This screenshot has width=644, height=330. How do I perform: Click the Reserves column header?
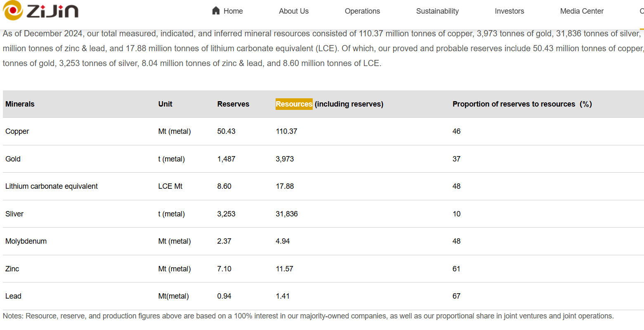233,104
